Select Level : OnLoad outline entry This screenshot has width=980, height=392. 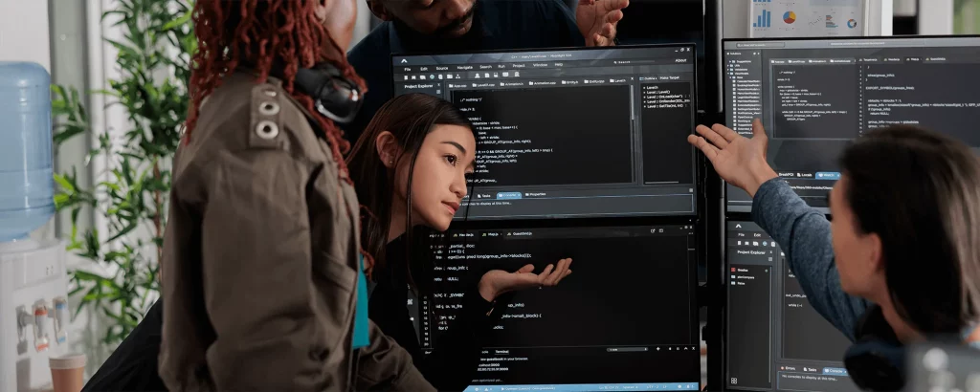665,97
